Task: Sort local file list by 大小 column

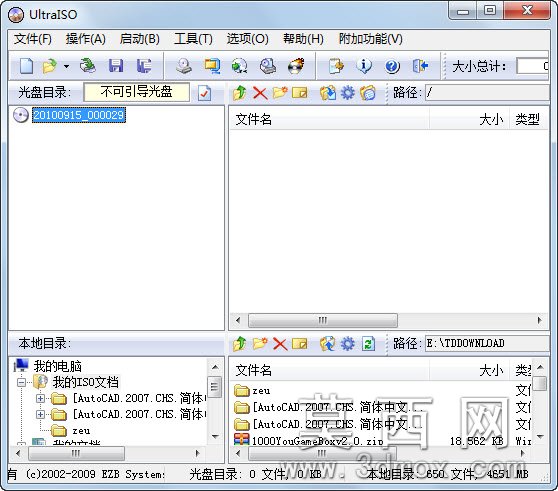Action: pos(469,370)
